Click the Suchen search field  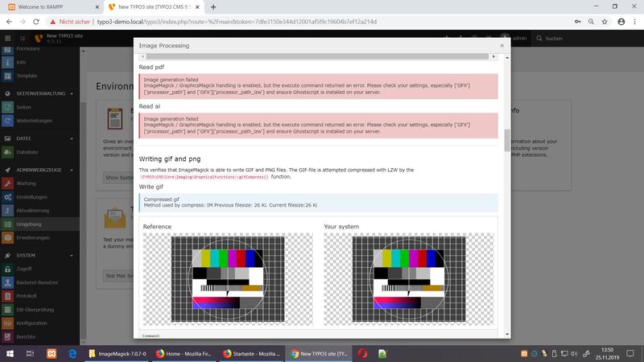pos(554,38)
